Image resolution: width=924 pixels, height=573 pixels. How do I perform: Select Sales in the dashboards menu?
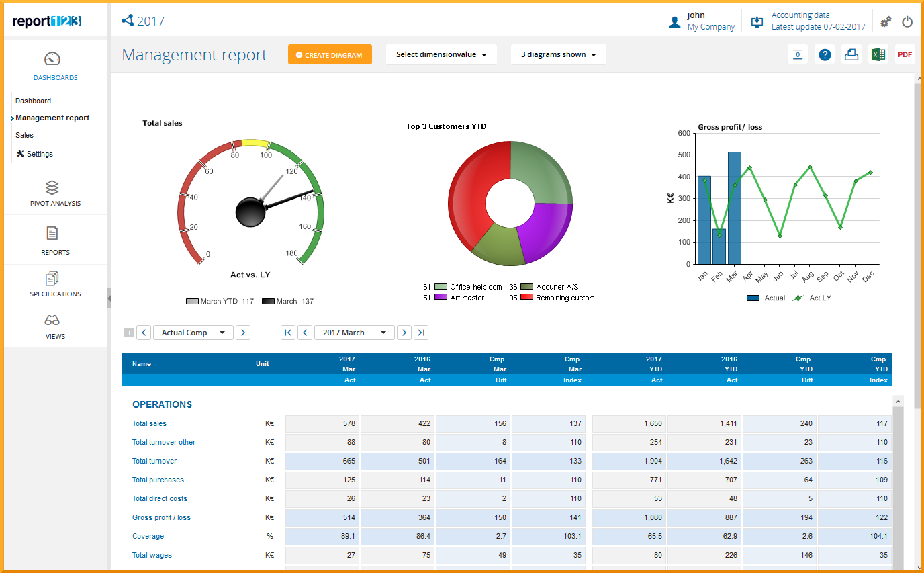click(x=25, y=135)
